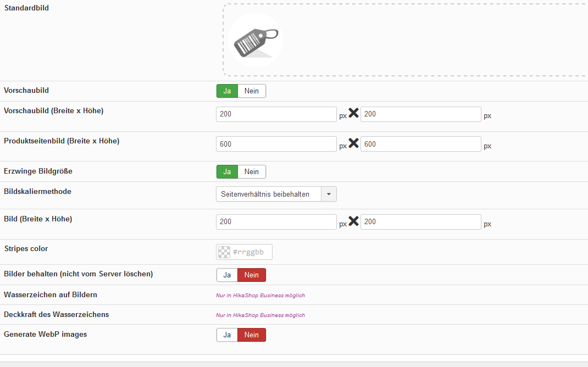Click the Seitenverhältnis beibehalten combo box
The width and height of the screenshot is (588, 367).
pos(269,194)
